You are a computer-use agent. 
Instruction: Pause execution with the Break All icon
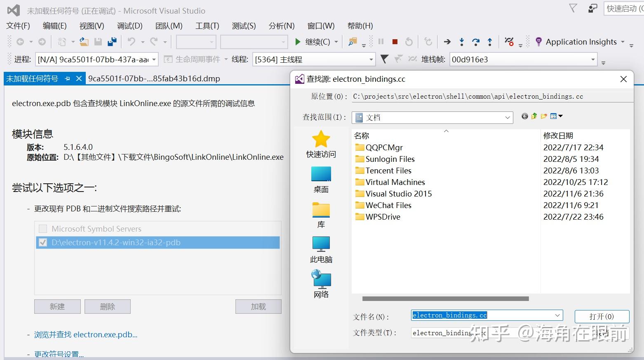point(381,42)
